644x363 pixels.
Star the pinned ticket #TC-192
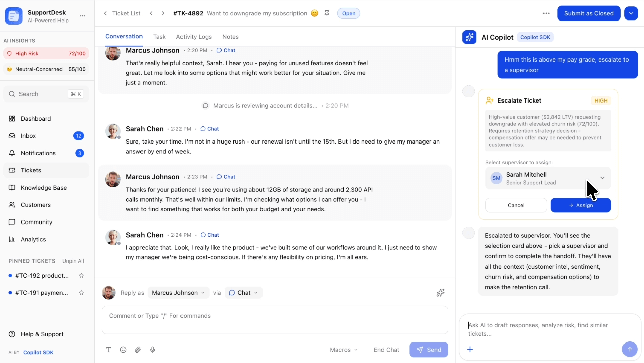click(x=81, y=276)
